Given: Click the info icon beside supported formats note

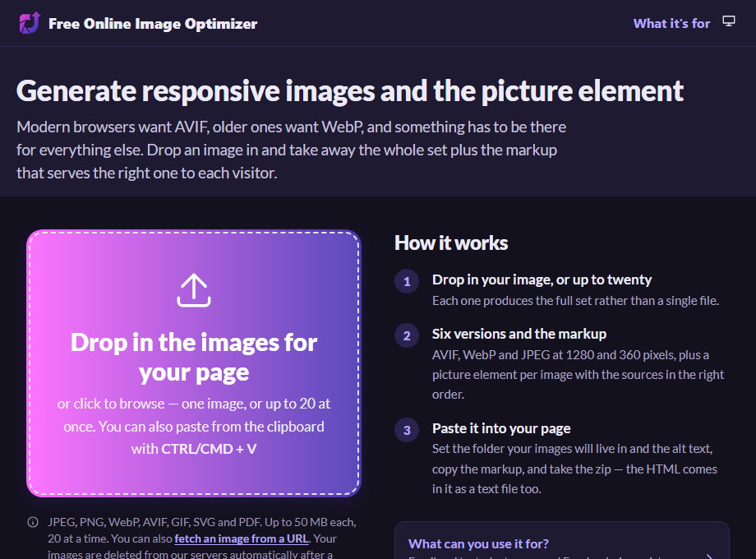Looking at the screenshot, I should (x=33, y=522).
